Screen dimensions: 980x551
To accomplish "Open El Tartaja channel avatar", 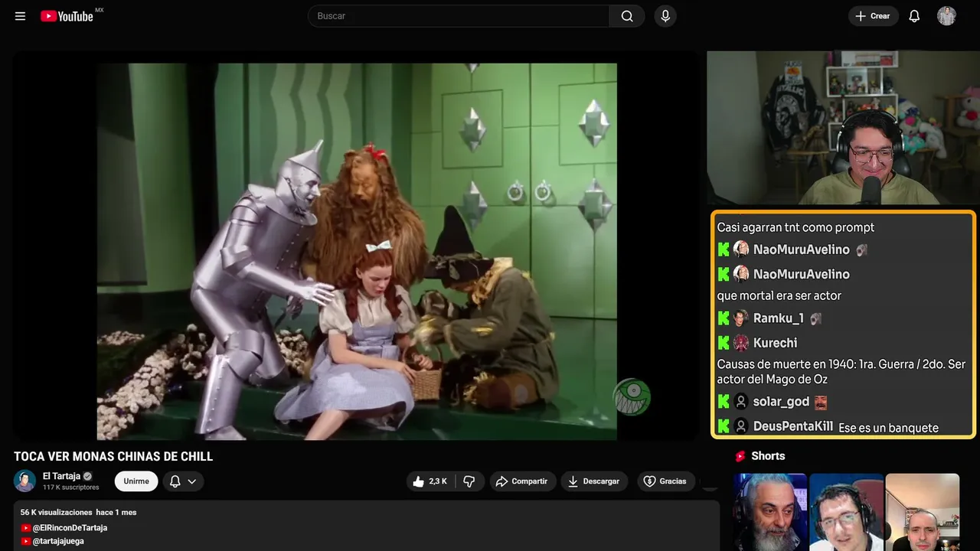I will (25, 481).
